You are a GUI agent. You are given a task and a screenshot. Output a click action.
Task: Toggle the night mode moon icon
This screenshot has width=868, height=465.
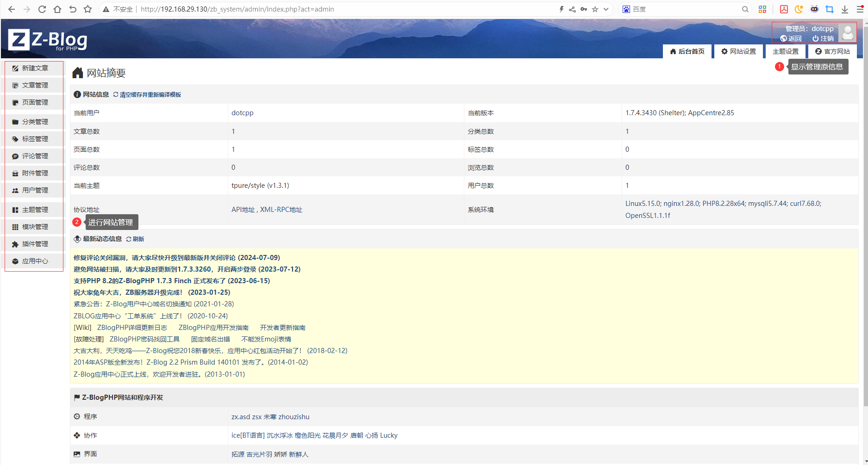799,9
